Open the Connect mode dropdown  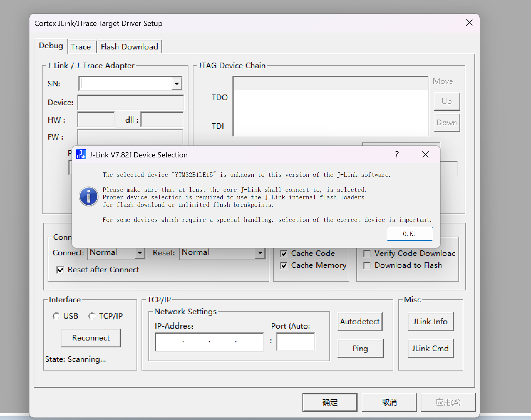(140, 253)
